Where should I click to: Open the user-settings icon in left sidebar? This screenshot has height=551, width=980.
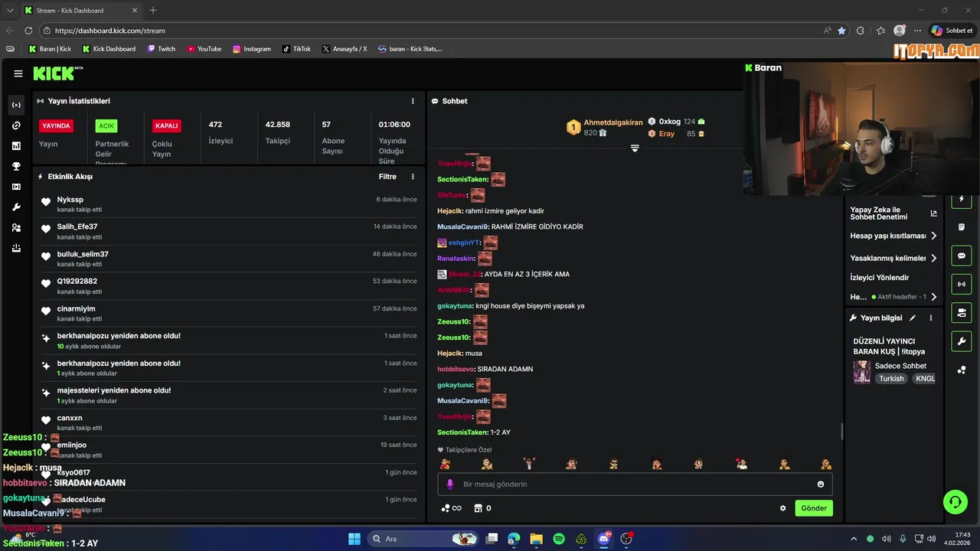click(x=16, y=228)
